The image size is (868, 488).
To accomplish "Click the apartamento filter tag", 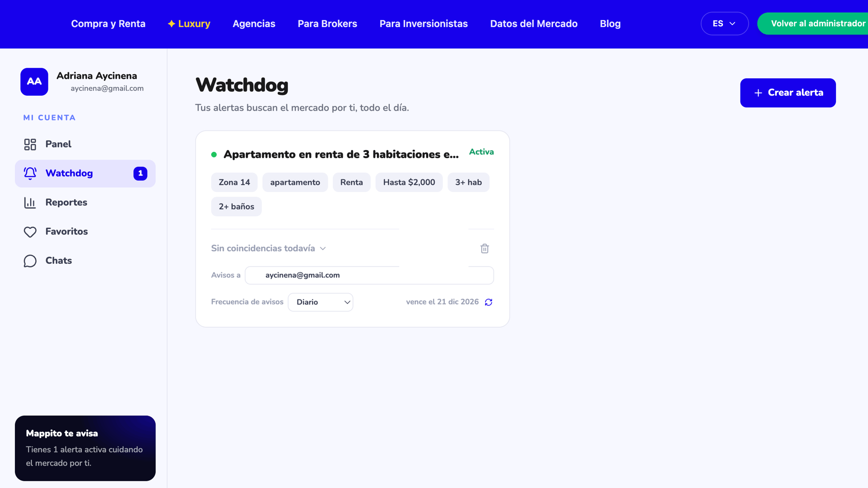I will pos(295,183).
